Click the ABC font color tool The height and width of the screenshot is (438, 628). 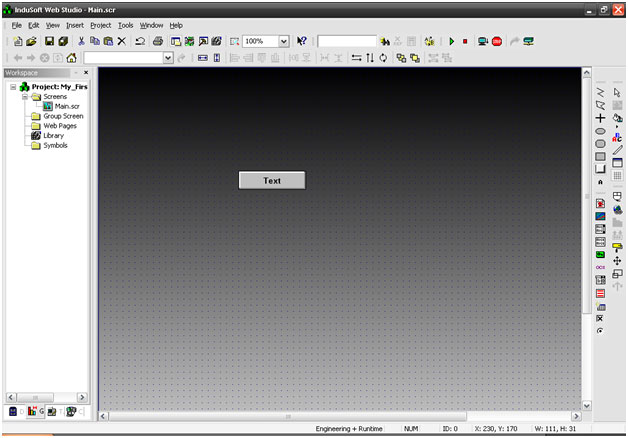tap(617, 137)
